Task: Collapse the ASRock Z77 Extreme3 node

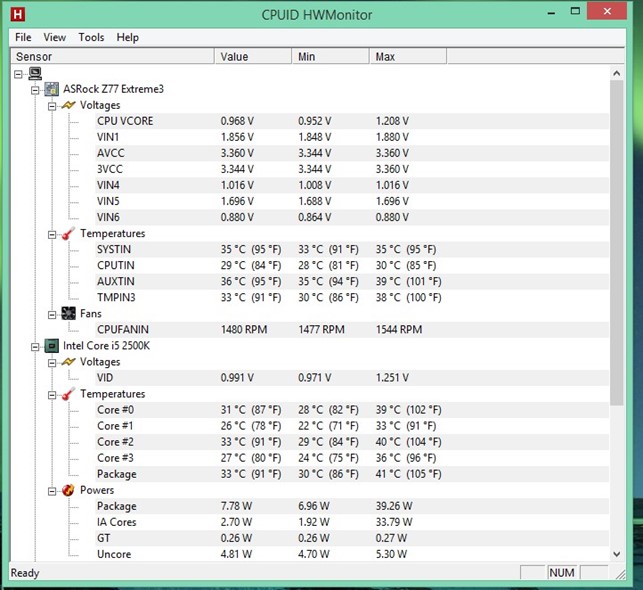Action: [35, 89]
